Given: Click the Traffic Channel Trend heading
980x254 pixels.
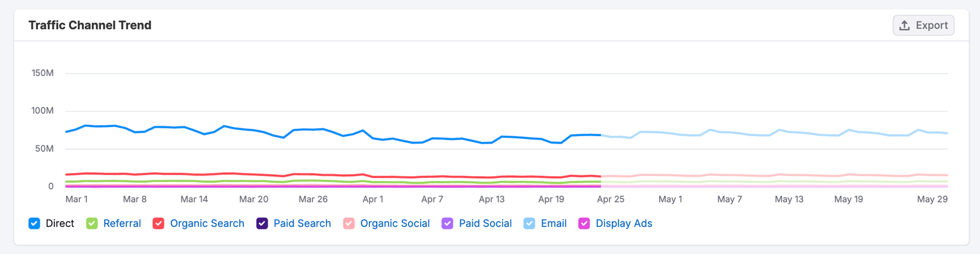Looking at the screenshot, I should [90, 25].
